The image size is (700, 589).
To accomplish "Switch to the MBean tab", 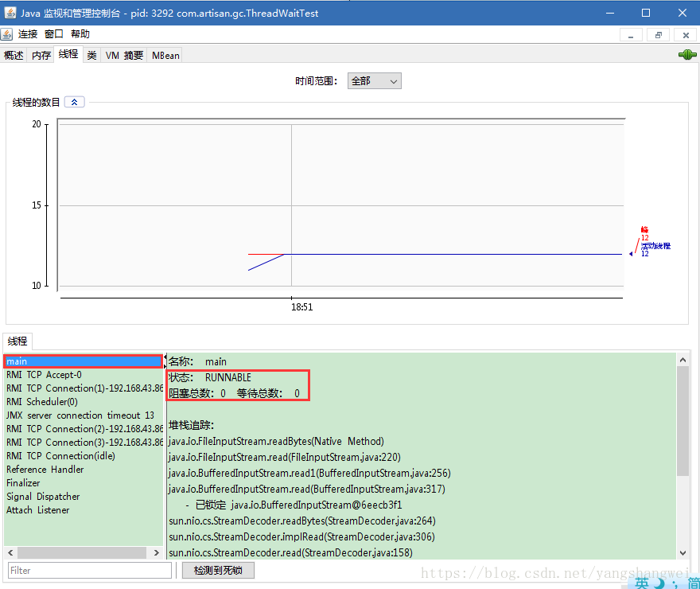I will pos(165,55).
